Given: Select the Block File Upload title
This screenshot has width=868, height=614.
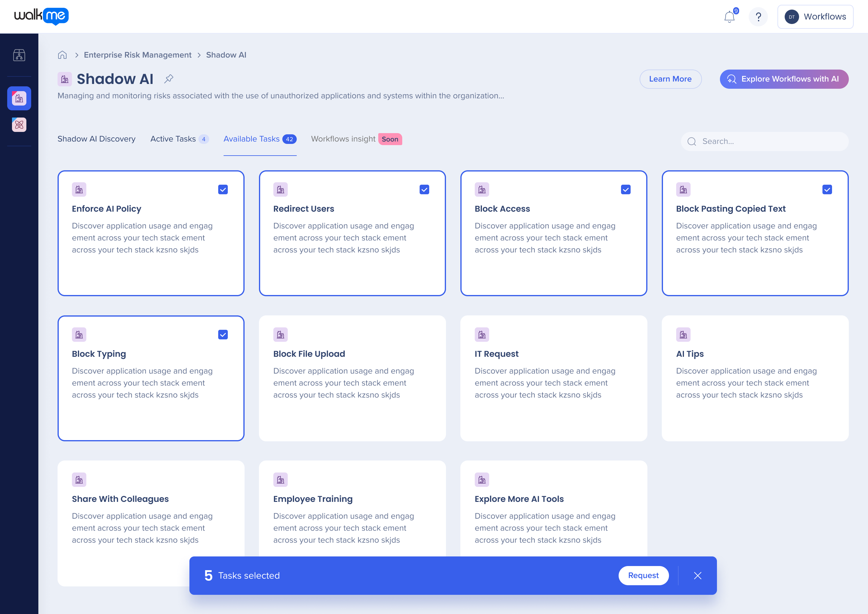Looking at the screenshot, I should tap(309, 354).
